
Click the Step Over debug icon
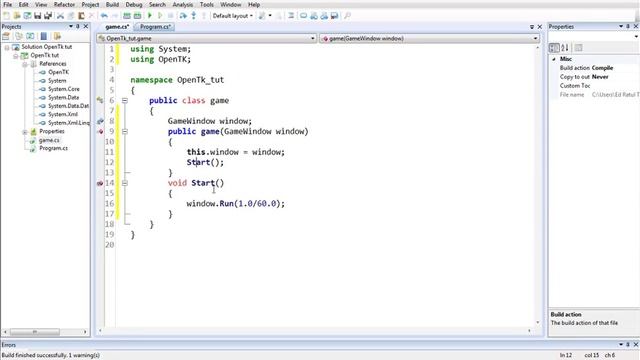(183, 16)
